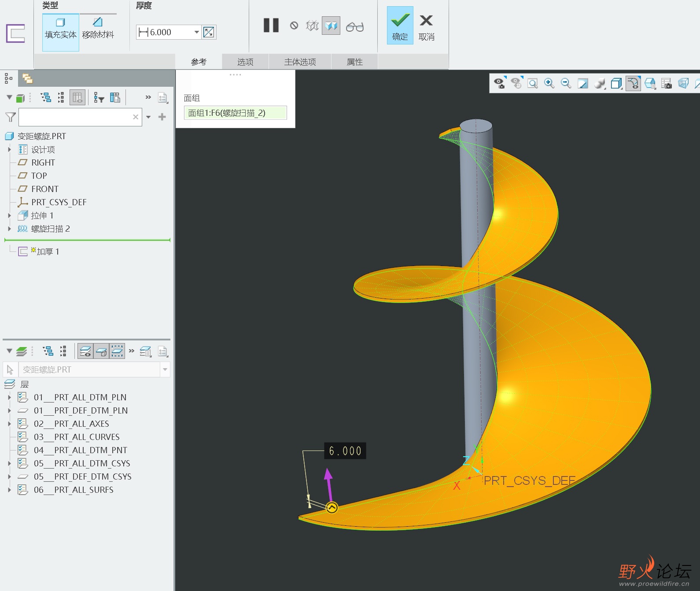Open active layer model 变距螺旋.PRT dropdown

(165, 369)
